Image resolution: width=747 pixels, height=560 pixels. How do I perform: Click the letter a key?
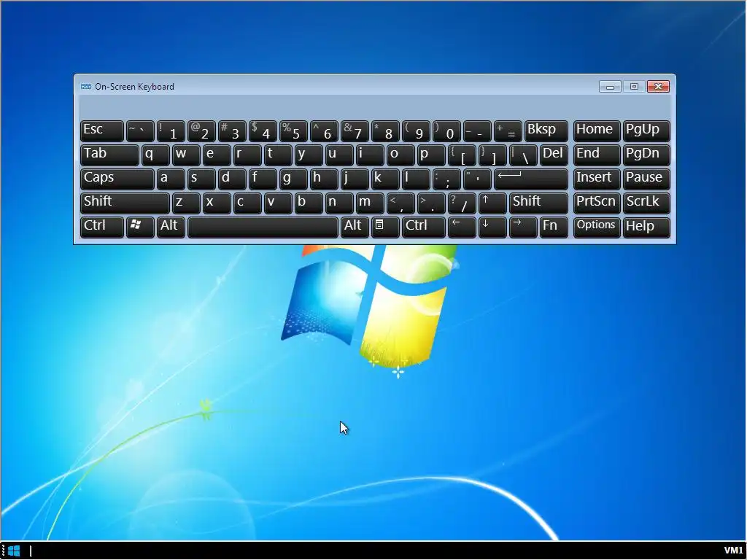click(x=171, y=179)
